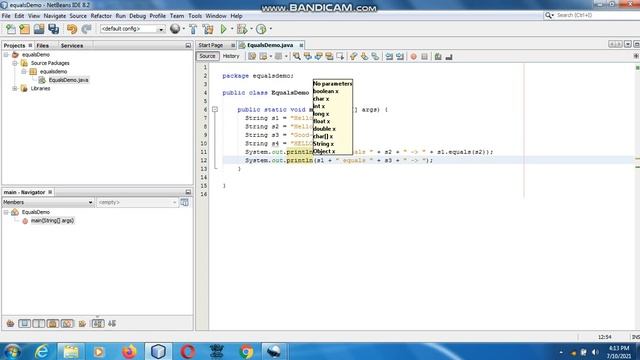Click in the Search (Ctrl+I) field
640x360 pixels.
[x=592, y=15]
